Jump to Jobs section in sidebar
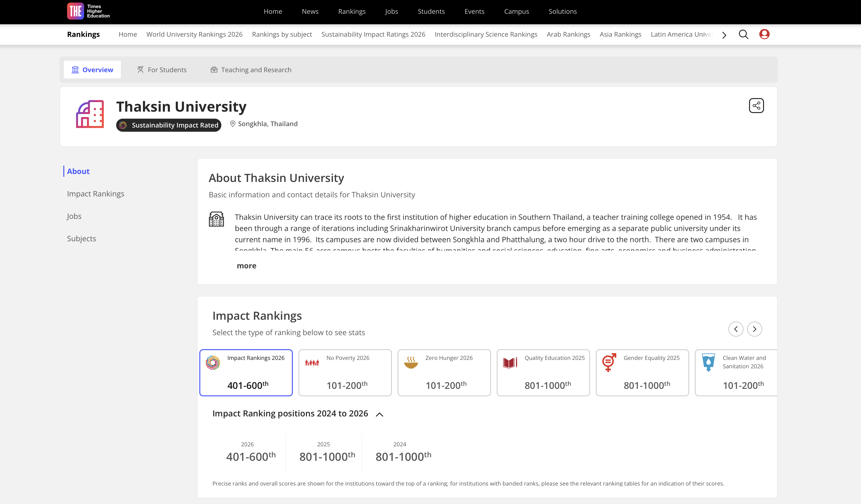Screen dimensions: 861x504 tap(74, 216)
